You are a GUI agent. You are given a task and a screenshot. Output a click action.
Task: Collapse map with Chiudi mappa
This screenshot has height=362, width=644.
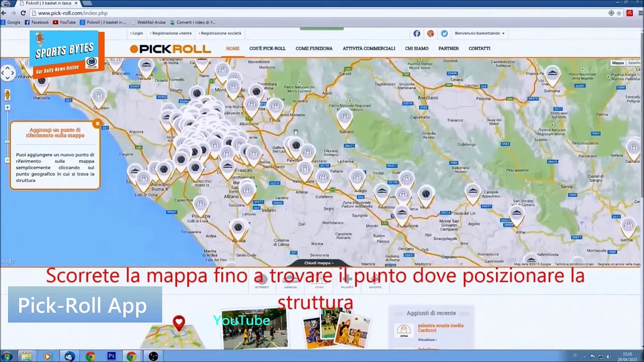(x=318, y=263)
